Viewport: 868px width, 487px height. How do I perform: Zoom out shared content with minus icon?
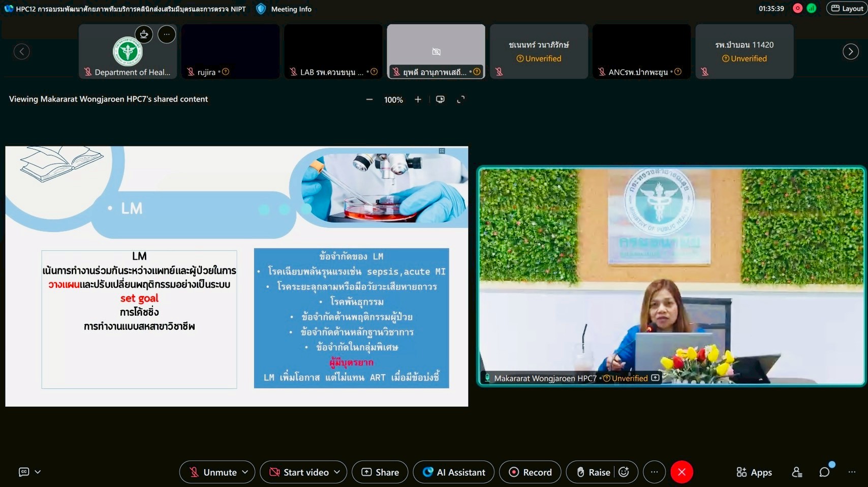369,100
